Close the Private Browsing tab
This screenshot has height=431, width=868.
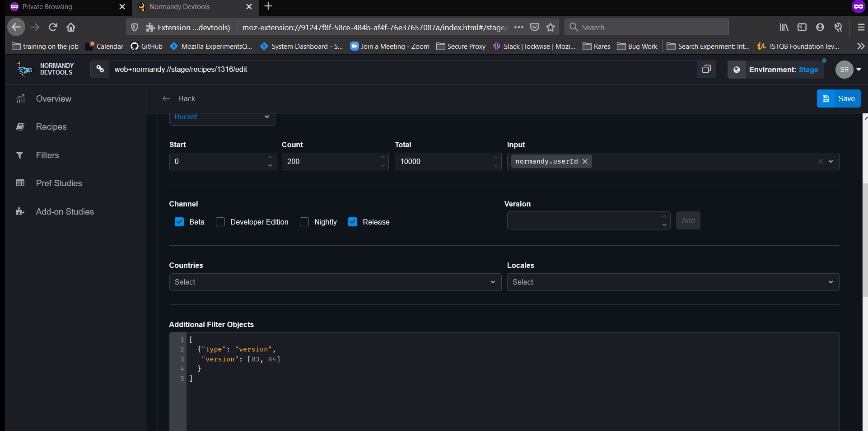point(122,7)
